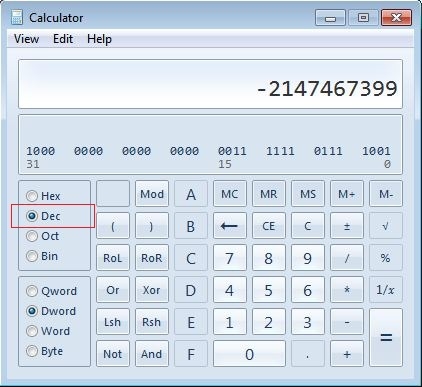This screenshot has height=387, width=422.
Task: Click digit 4 on keypad
Action: click(x=230, y=290)
